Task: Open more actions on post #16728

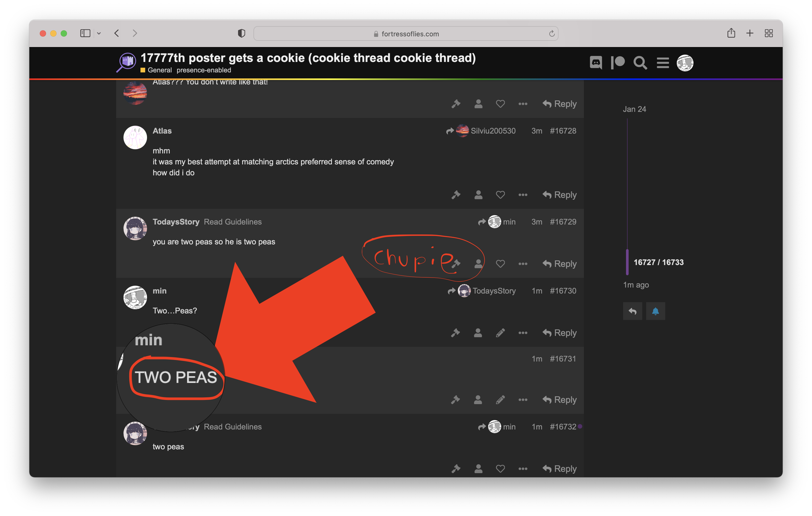Action: tap(523, 195)
